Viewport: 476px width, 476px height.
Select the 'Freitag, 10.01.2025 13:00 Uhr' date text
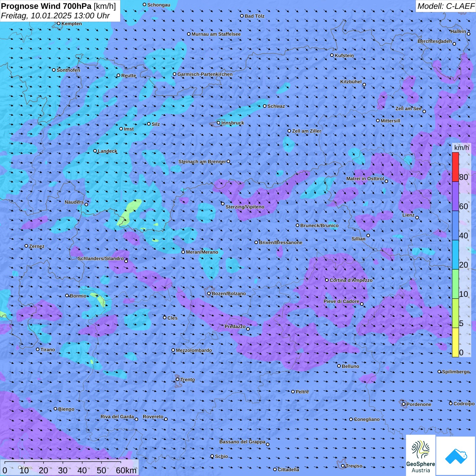[55, 16]
